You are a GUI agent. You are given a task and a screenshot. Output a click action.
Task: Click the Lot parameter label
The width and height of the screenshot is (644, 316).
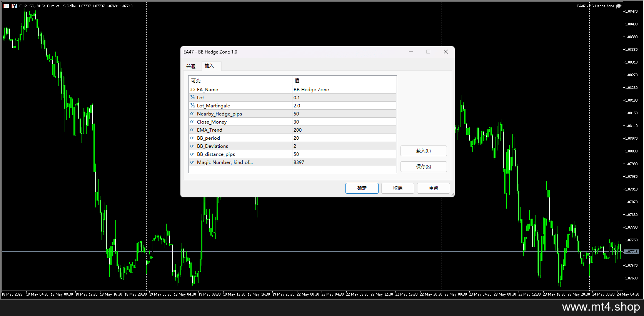click(200, 98)
